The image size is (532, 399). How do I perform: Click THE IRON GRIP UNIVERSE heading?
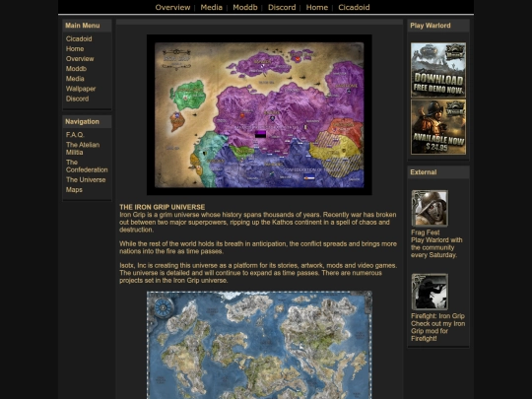163,207
